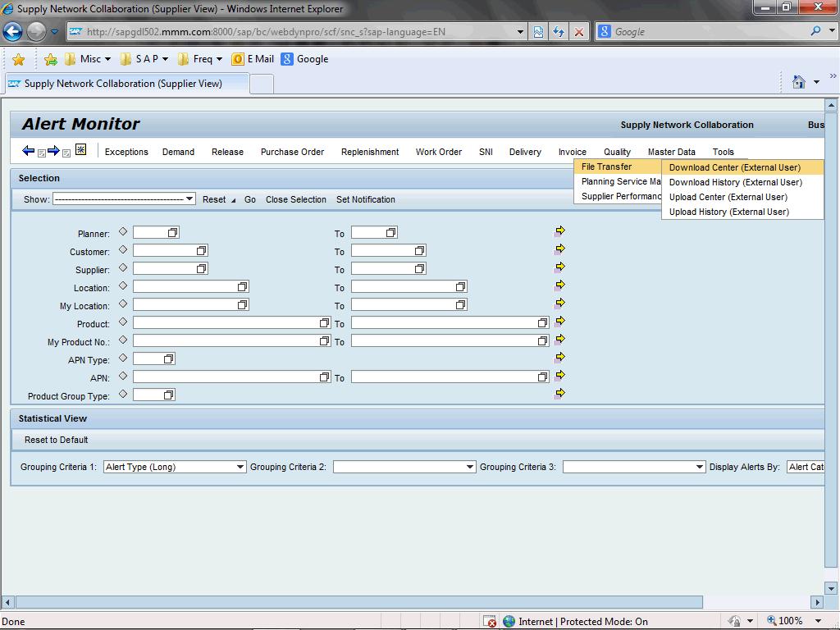Open the Exceptions menu
The width and height of the screenshot is (840, 630).
(126, 152)
